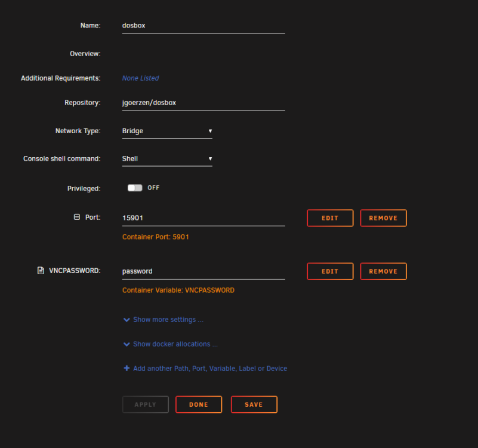This screenshot has height=448, width=478.
Task: Click the None Listed link
Action: (x=140, y=78)
